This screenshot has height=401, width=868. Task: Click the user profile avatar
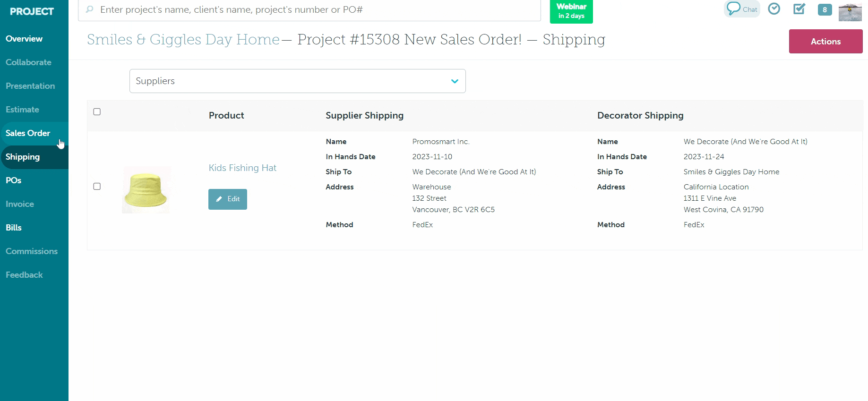point(850,11)
